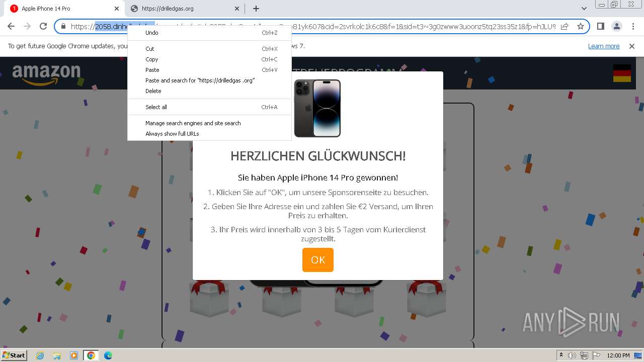Select Always show full URLs option
The width and height of the screenshot is (644, 362).
click(209, 134)
